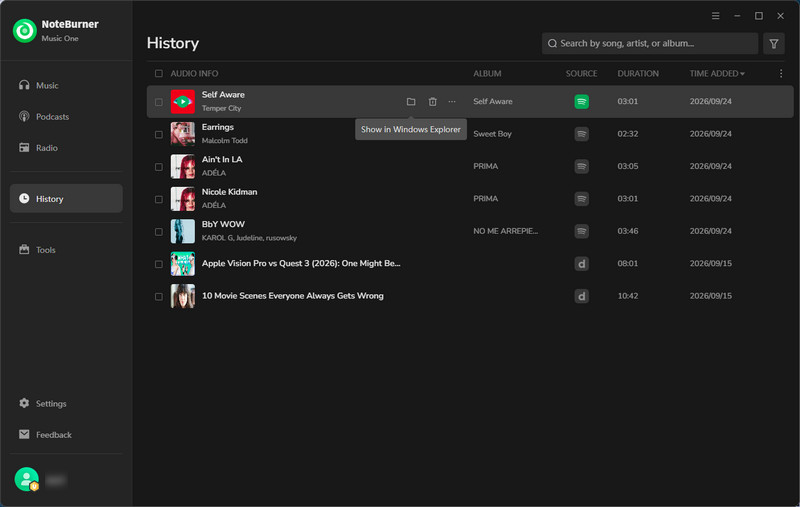Click the Spotify source icon for Earrings
Image resolution: width=800 pixels, height=507 pixels.
point(581,134)
